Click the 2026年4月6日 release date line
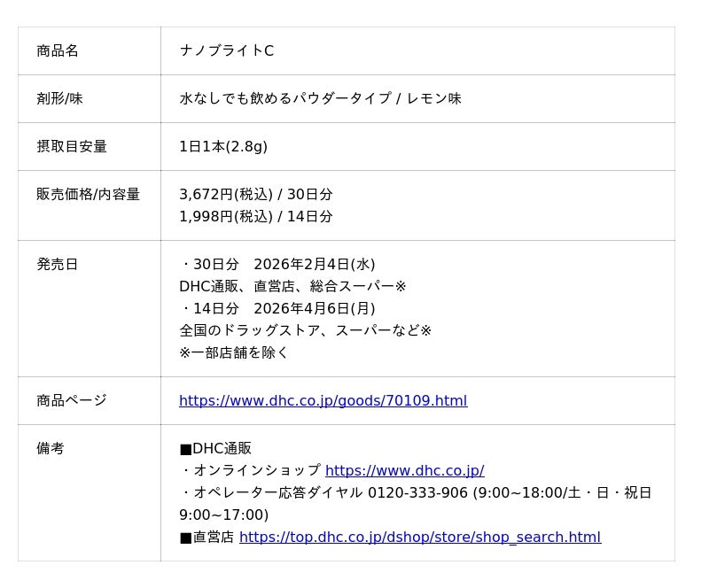 pyautogui.click(x=278, y=309)
